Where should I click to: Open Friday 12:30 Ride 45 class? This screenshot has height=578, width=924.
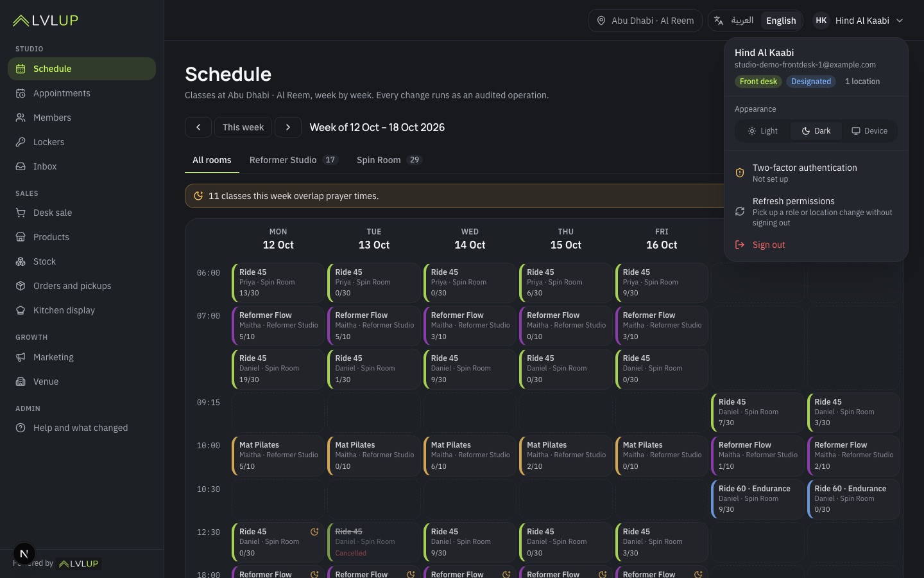pyautogui.click(x=662, y=542)
